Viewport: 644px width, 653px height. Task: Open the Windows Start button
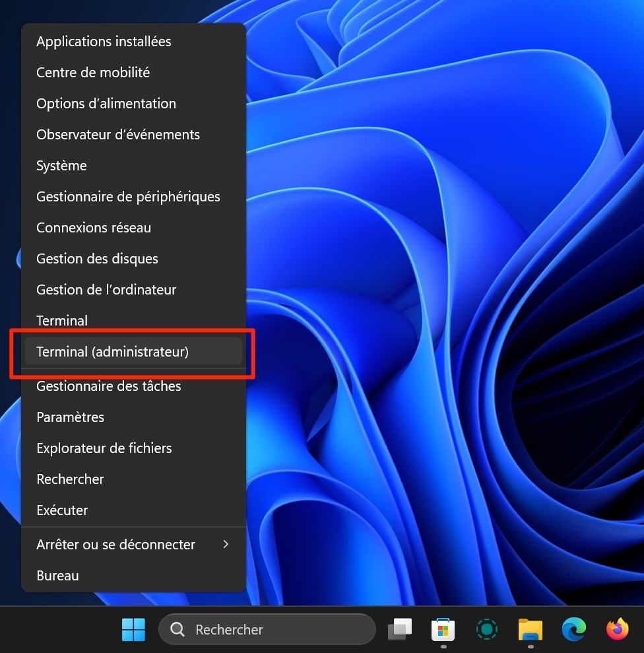tap(133, 629)
